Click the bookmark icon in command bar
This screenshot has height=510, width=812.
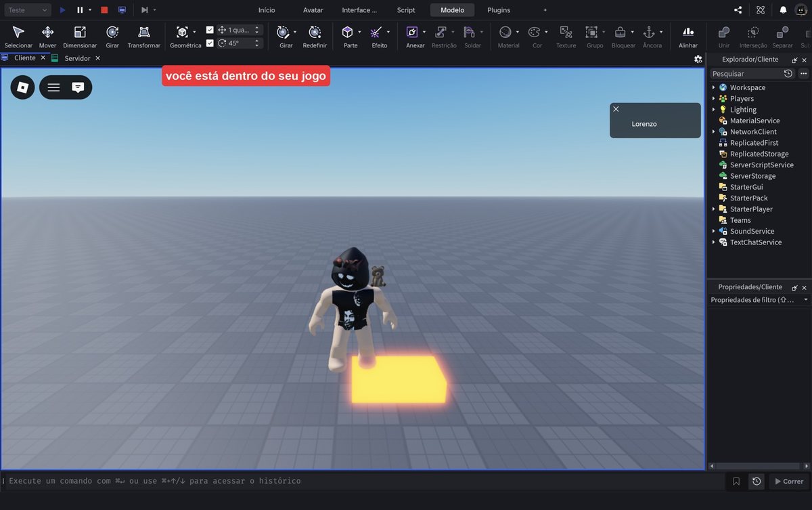(x=736, y=481)
